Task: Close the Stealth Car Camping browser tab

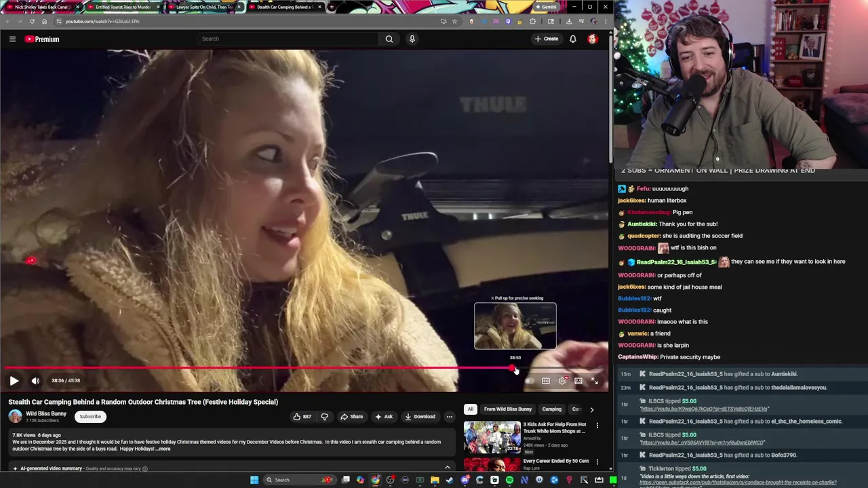Action: click(x=319, y=7)
